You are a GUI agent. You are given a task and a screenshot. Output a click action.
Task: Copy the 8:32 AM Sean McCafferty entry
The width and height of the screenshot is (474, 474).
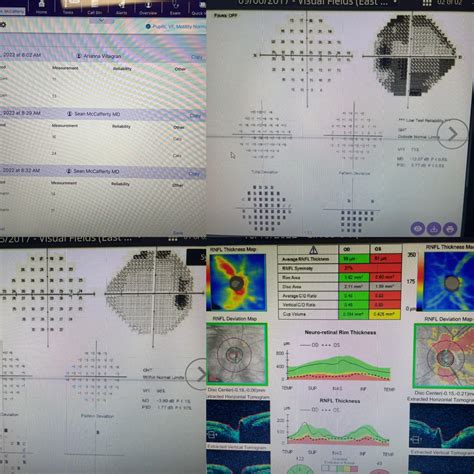(x=194, y=173)
